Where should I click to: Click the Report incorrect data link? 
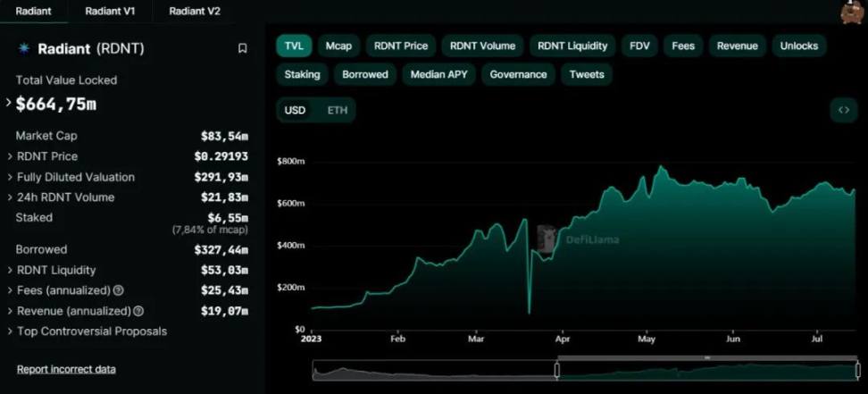tap(66, 369)
